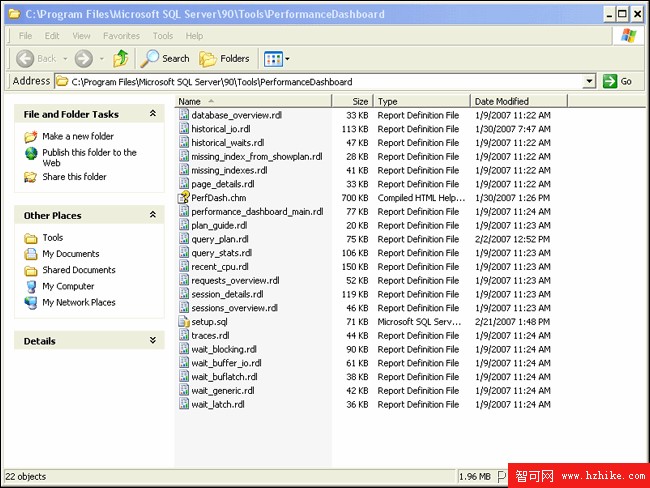Select recent_cpu.rdl file icon
Screen dimensions: 650x488
(184, 267)
